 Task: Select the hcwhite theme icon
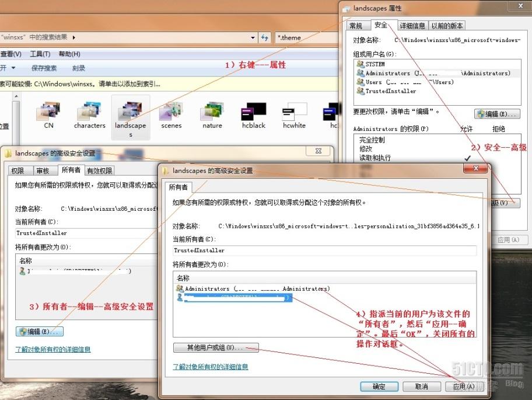(x=295, y=112)
